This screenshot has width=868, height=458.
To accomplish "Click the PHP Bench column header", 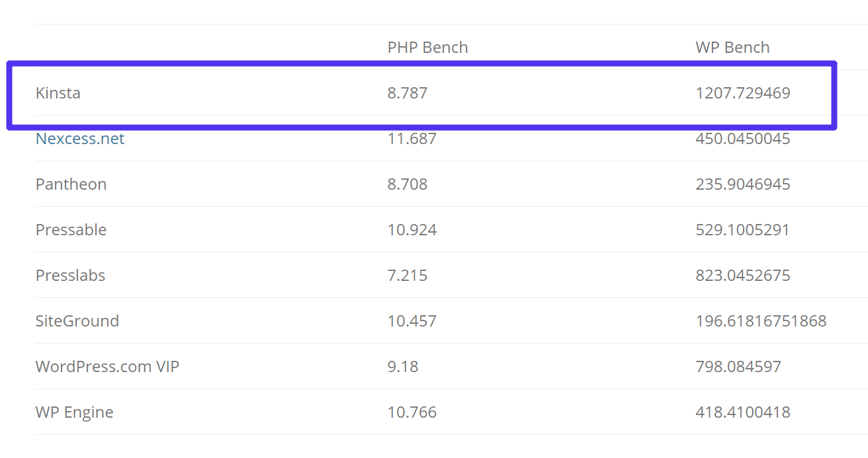I will click(x=427, y=48).
